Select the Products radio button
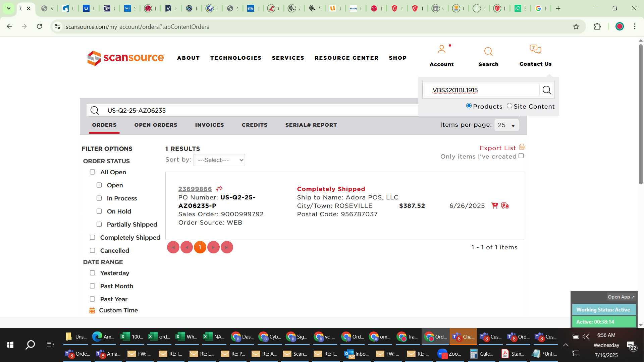 (x=469, y=106)
